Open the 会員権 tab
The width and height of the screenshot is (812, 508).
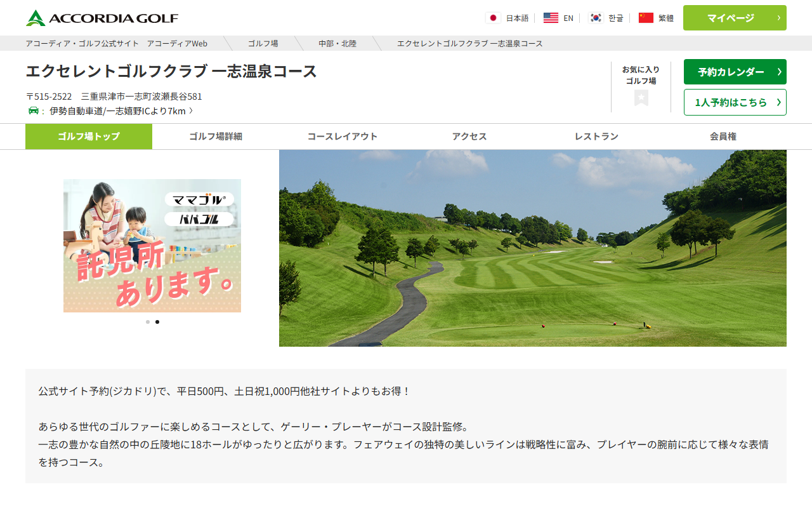[723, 137]
